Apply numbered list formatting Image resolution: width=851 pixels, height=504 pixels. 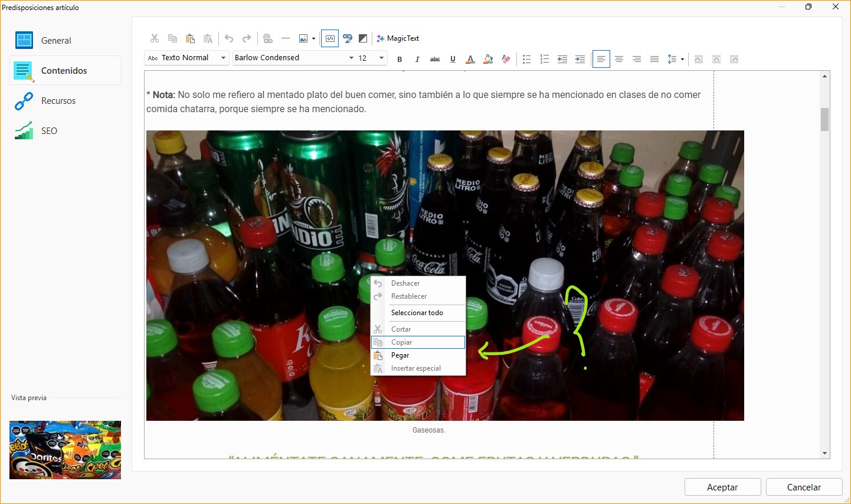coord(545,59)
